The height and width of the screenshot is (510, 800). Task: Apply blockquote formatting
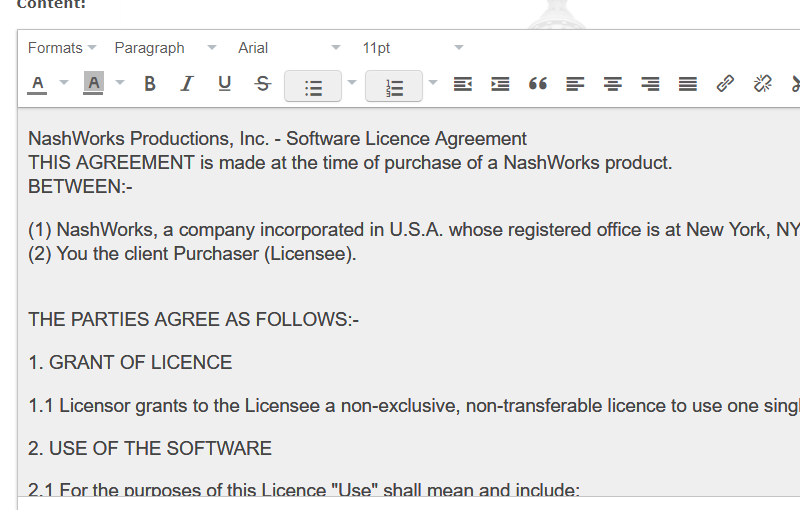click(538, 84)
